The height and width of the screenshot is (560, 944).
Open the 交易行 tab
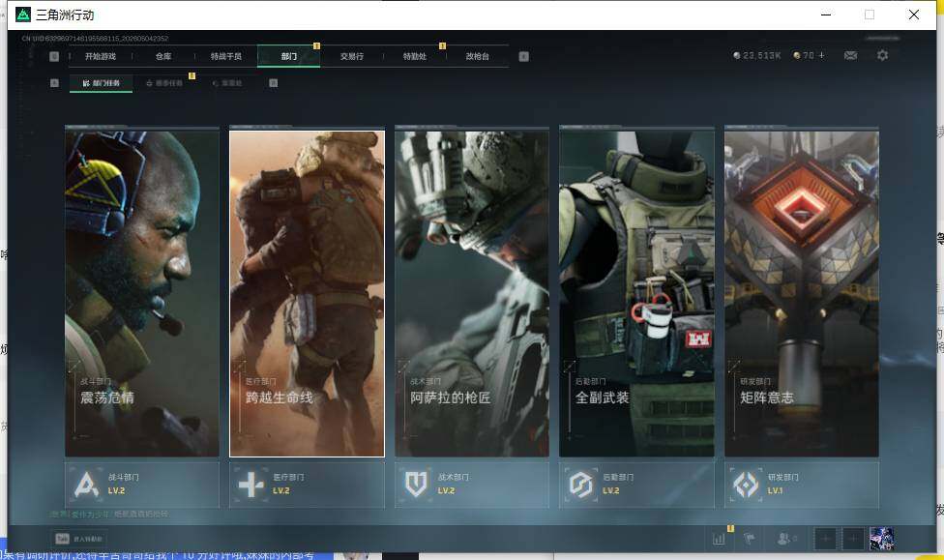tap(352, 57)
